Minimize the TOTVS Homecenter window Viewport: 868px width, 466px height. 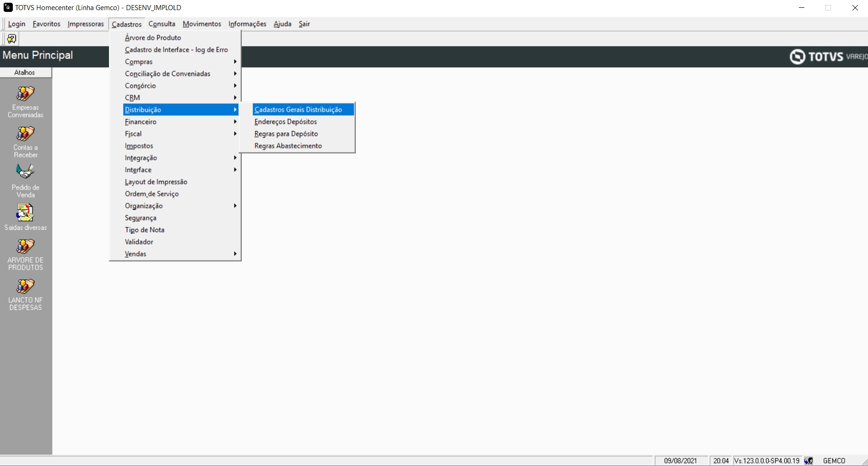802,8
